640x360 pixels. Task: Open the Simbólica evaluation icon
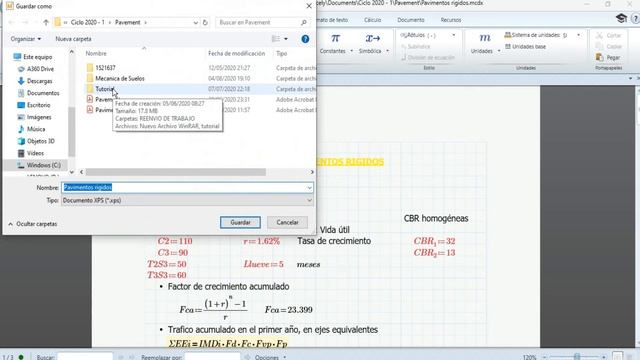pyautogui.click(x=372, y=38)
